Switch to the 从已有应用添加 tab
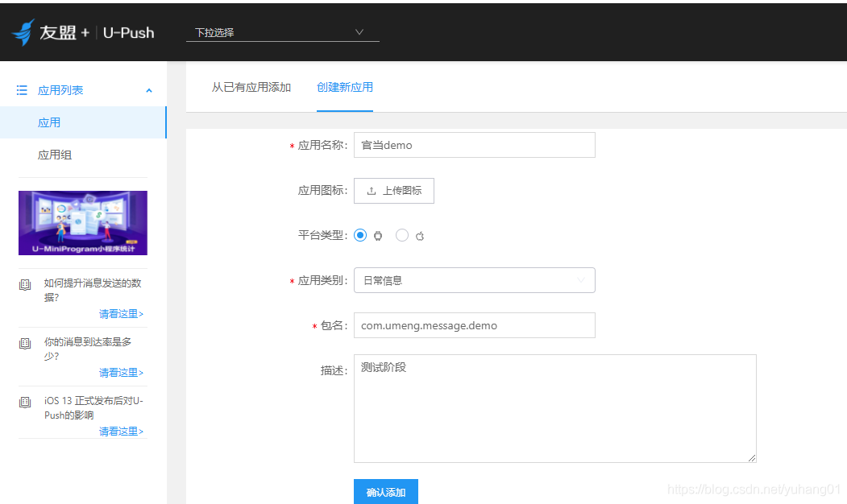The width and height of the screenshot is (847, 504). coord(251,88)
